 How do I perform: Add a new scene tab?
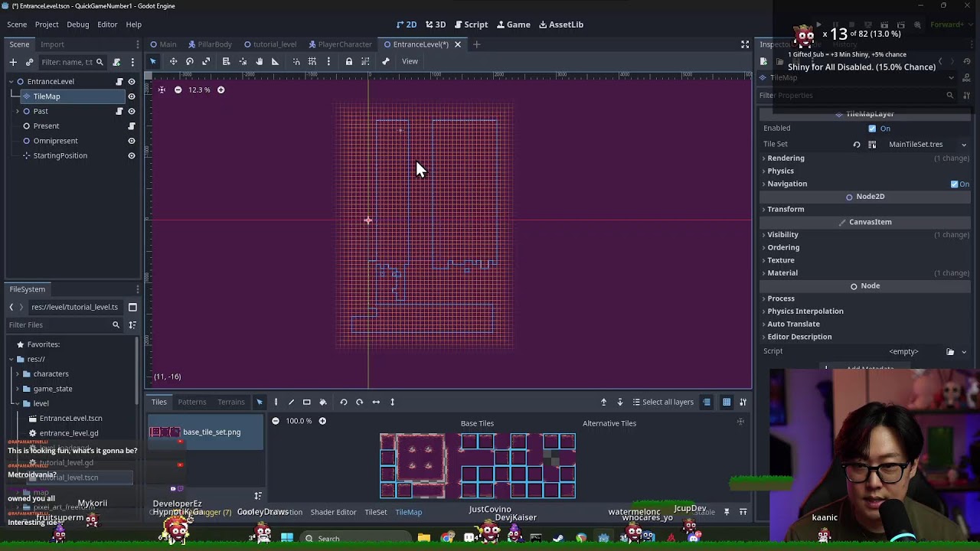pos(476,44)
